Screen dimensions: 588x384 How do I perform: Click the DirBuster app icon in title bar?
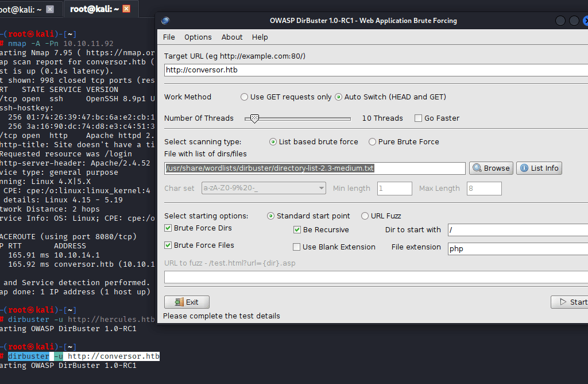165,21
